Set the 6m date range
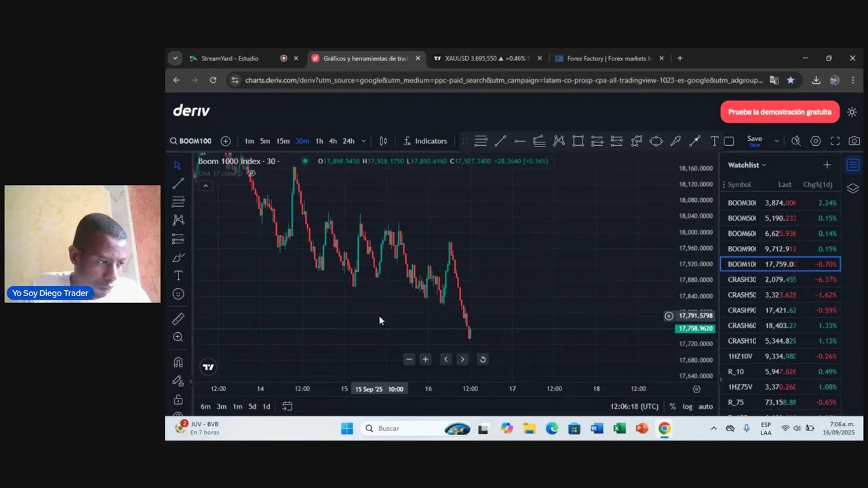The width and height of the screenshot is (868, 488). (205, 407)
